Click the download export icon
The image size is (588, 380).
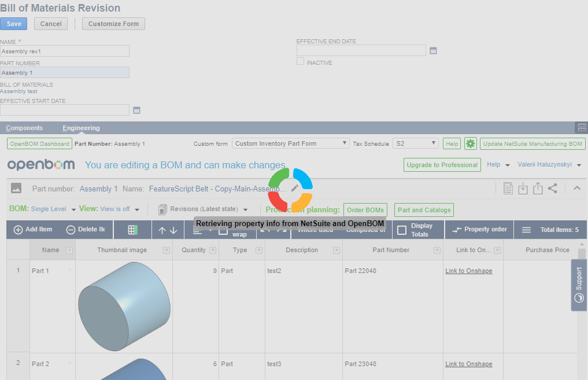(523, 188)
